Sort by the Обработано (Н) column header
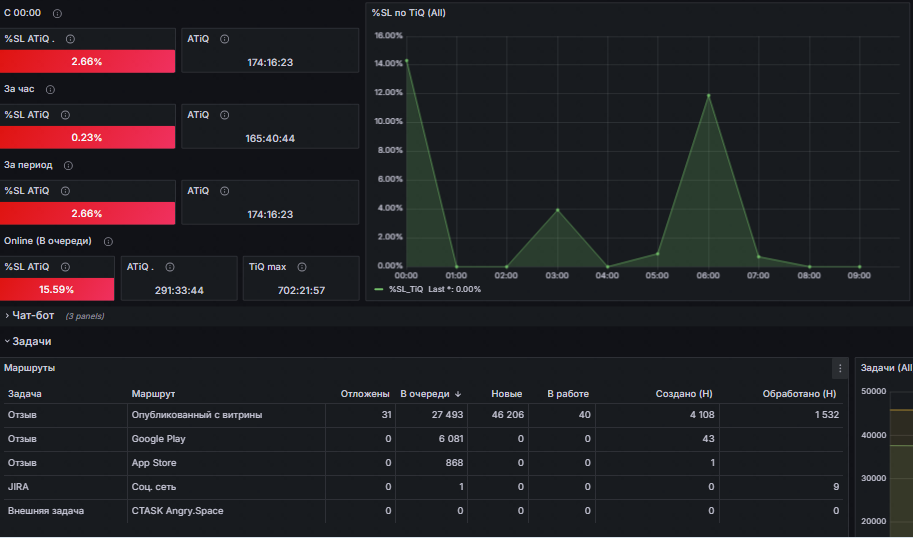The image size is (913, 538). [799, 394]
